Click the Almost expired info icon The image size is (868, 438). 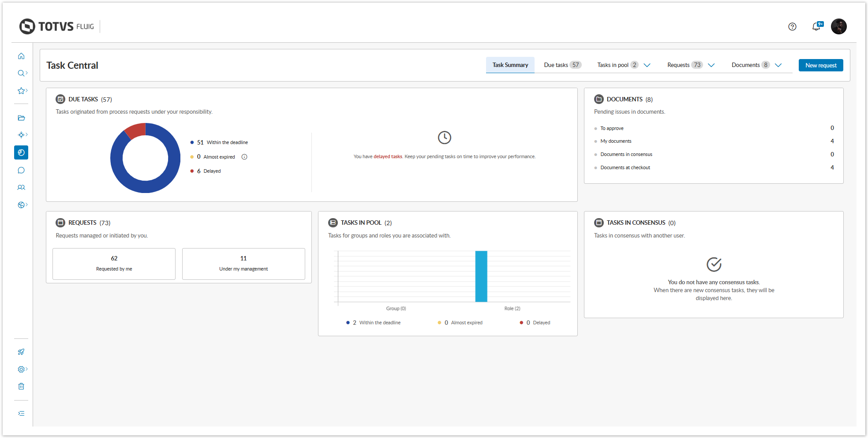244,157
